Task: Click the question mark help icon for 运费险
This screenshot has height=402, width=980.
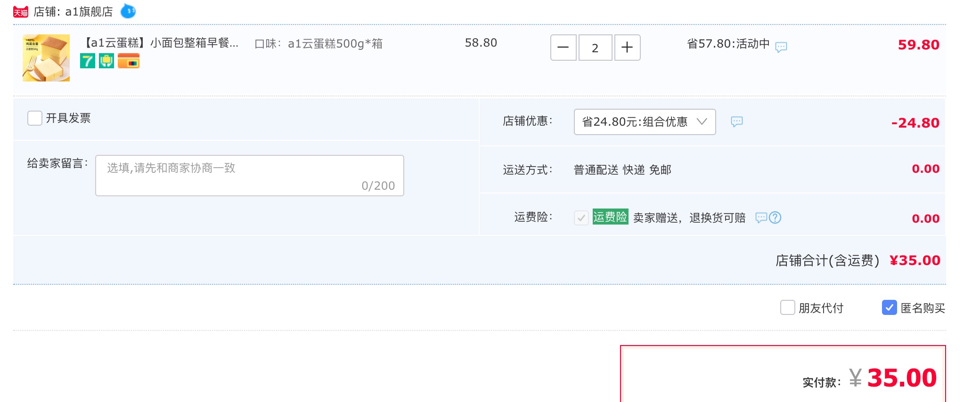Action: click(775, 217)
